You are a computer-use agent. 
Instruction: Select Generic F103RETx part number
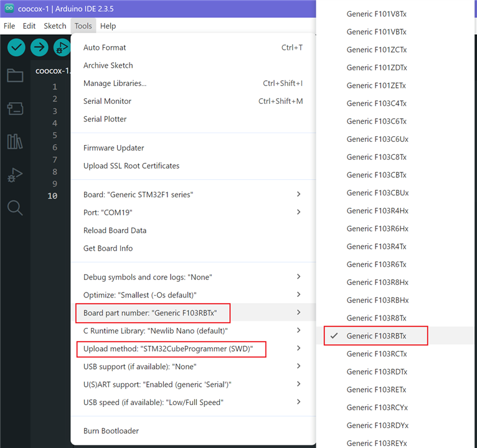395,390
